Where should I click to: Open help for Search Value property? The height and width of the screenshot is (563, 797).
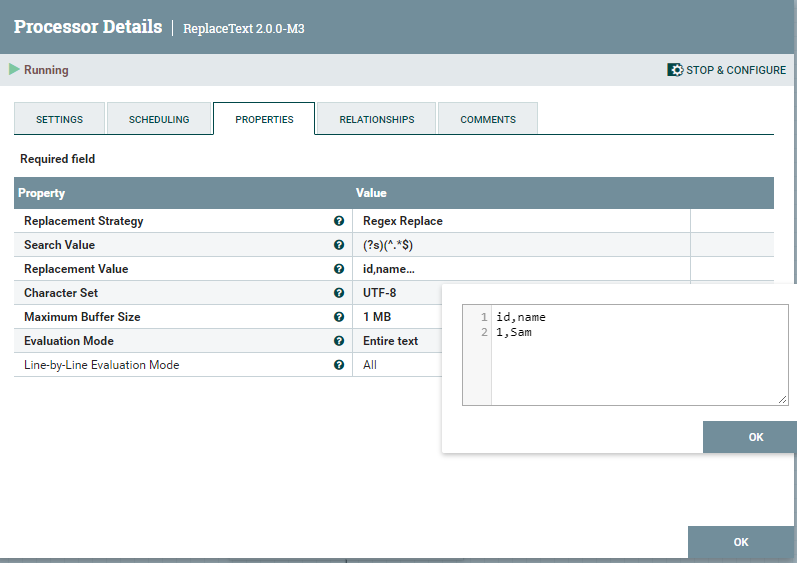(339, 245)
